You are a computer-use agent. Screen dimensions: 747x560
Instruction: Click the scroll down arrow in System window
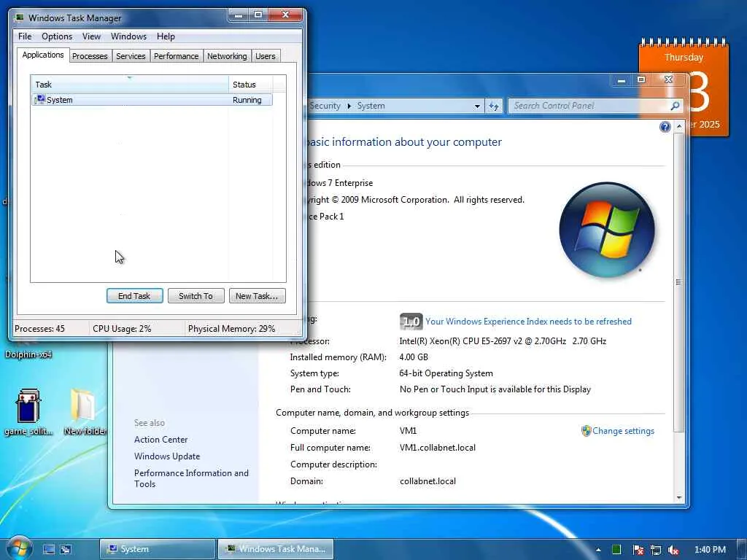(x=679, y=497)
